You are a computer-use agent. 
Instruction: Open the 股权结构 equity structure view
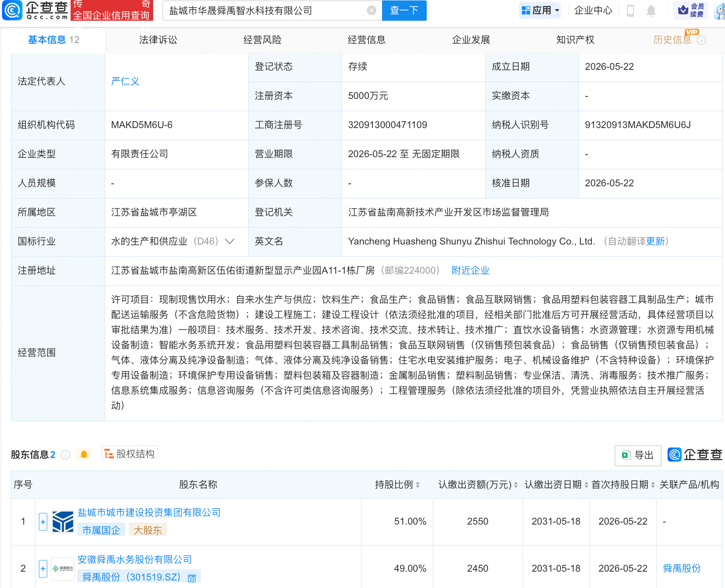pyautogui.click(x=130, y=454)
